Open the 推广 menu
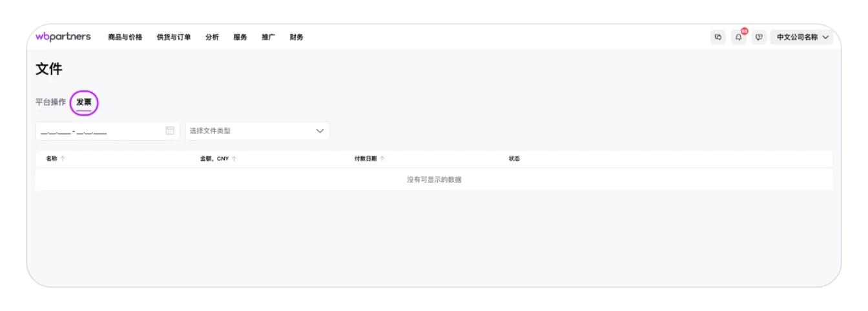The image size is (868, 311). tap(268, 37)
